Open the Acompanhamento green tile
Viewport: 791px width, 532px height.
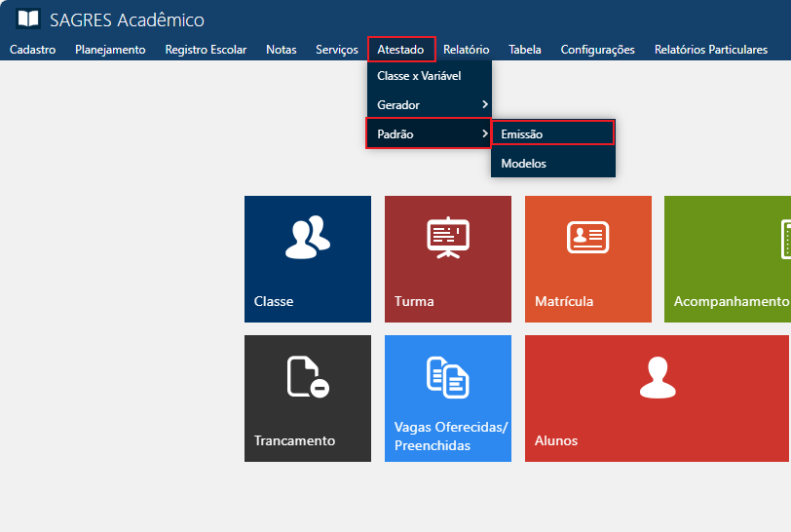tap(728, 258)
